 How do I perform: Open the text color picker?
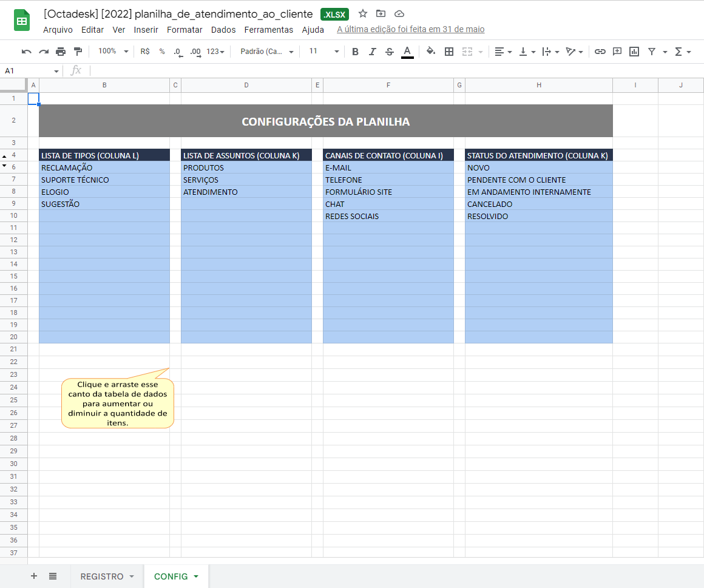pos(407,52)
